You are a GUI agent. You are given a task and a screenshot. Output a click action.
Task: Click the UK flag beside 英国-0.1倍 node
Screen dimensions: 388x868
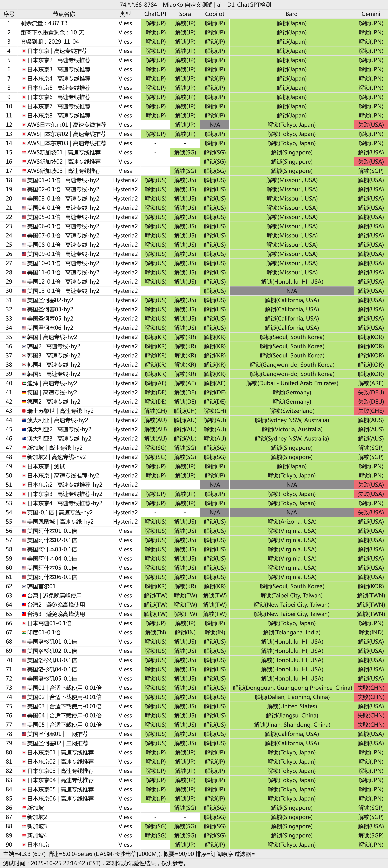click(24, 512)
